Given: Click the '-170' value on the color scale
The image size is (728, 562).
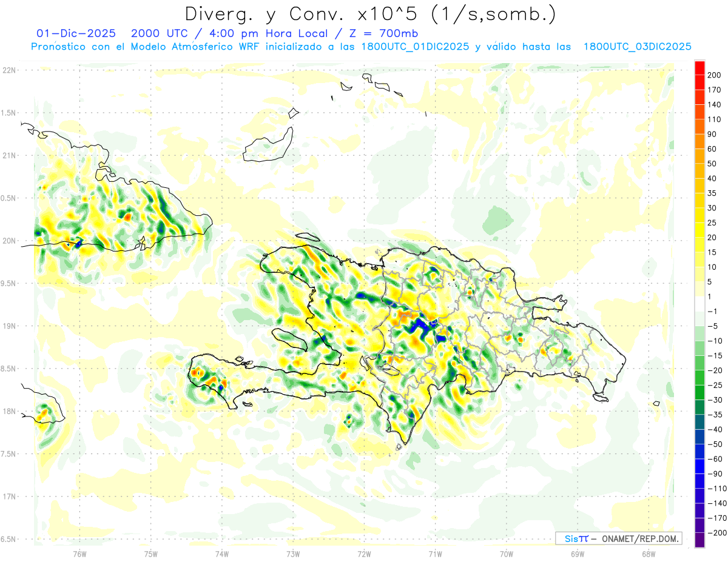Looking at the screenshot, I should 716,518.
